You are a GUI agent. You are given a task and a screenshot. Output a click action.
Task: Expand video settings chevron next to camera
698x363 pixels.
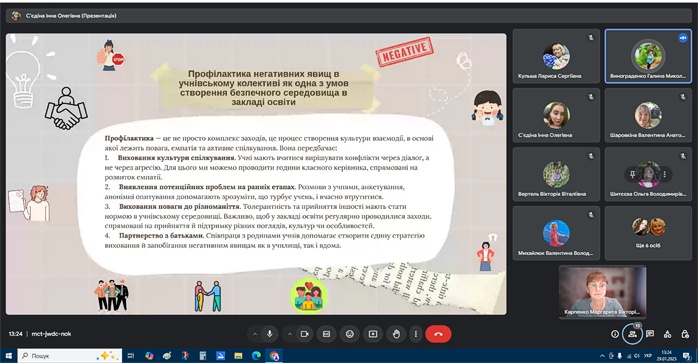pyautogui.click(x=290, y=334)
